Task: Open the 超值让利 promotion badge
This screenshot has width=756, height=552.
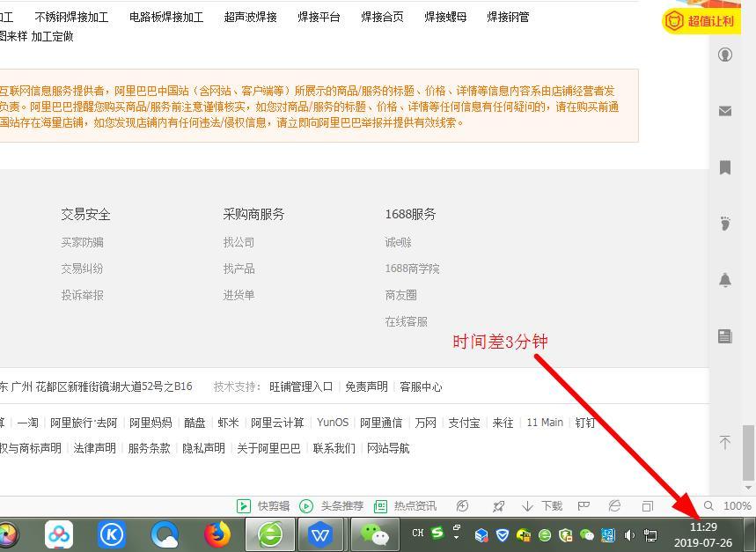Action: [700, 21]
